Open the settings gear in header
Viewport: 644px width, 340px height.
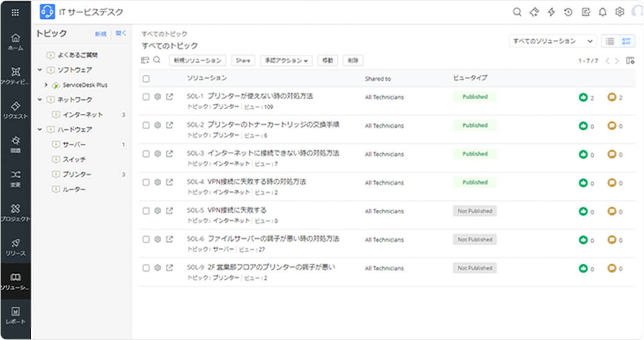coord(619,12)
